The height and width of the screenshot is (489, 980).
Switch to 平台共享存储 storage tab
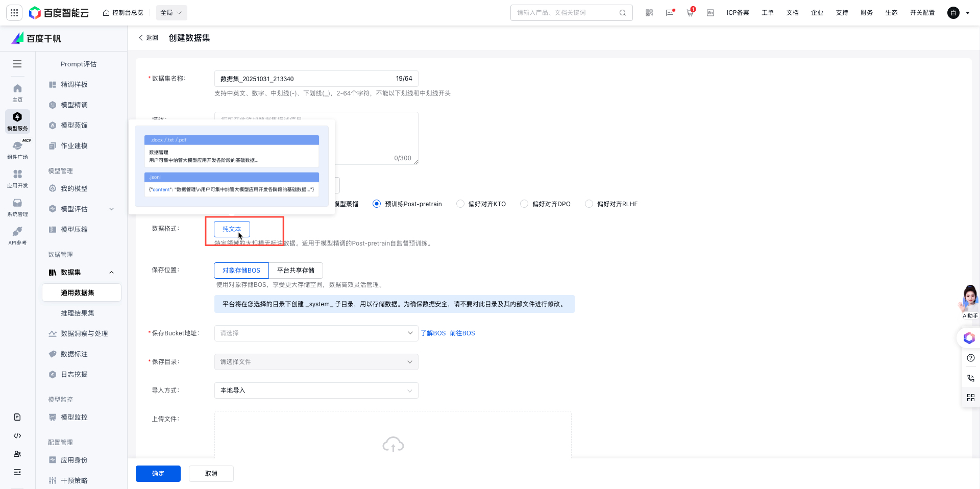(296, 271)
